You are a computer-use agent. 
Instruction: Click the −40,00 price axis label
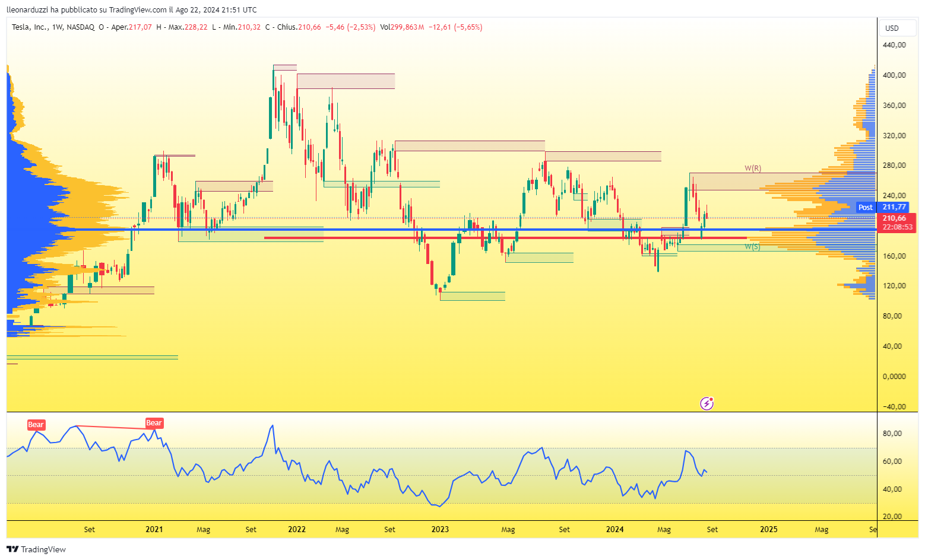point(894,407)
